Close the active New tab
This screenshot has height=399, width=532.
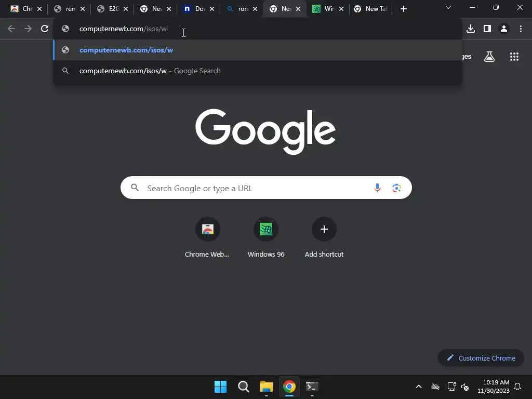click(x=298, y=9)
